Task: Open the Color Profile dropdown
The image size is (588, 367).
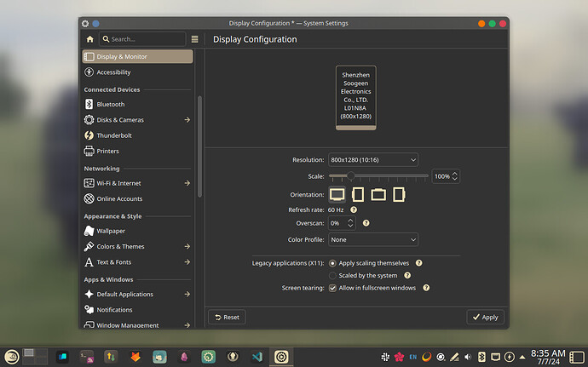Action: point(373,240)
